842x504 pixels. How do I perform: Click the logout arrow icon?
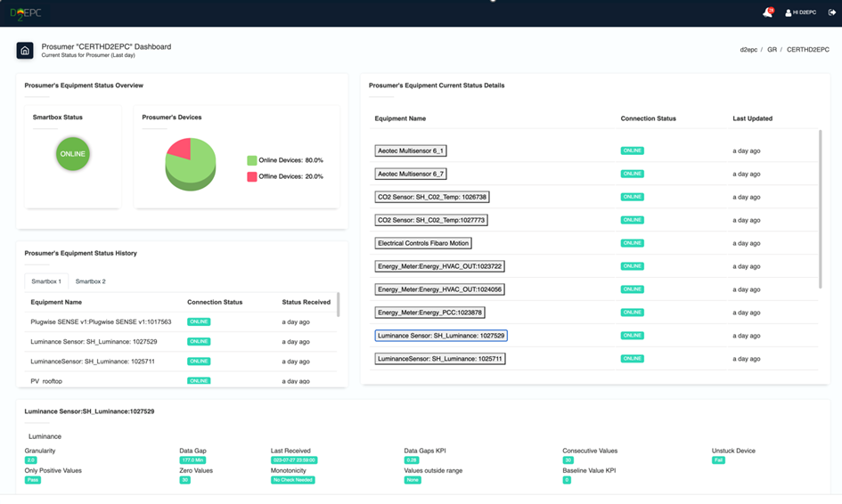pos(832,12)
